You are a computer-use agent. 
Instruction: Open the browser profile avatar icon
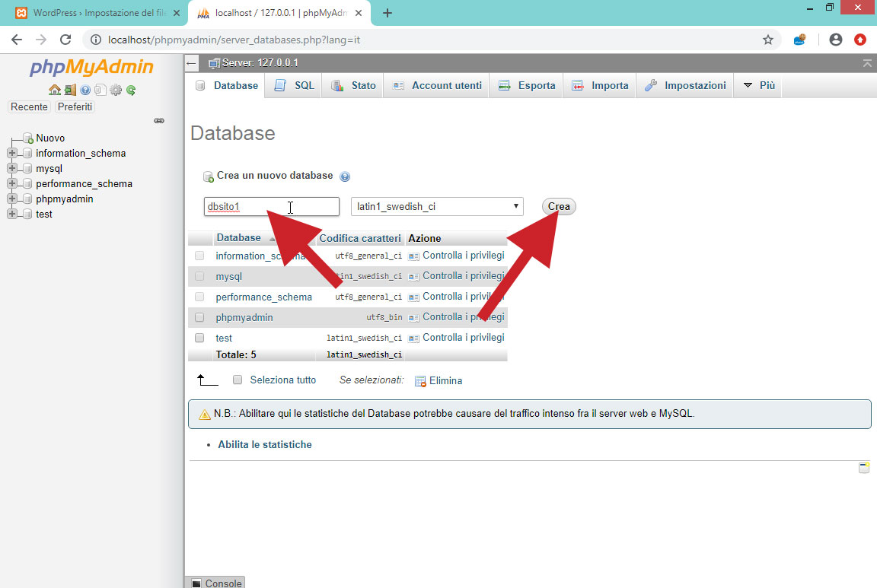coord(836,40)
